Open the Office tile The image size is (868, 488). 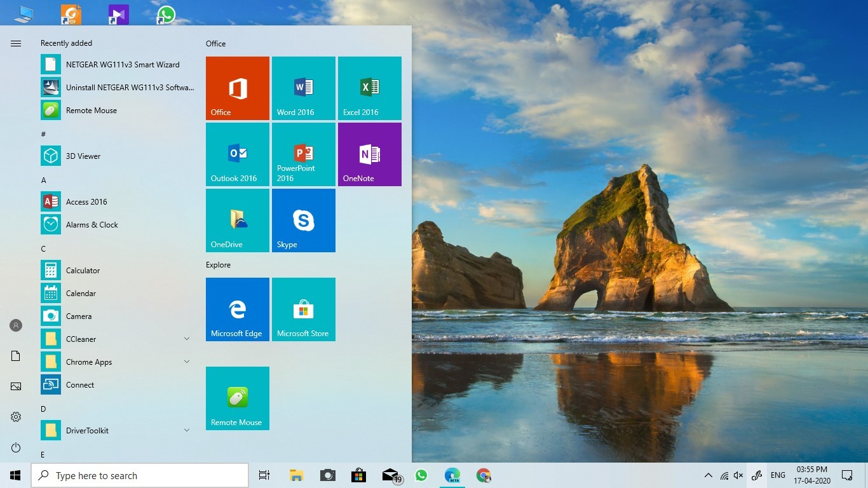pyautogui.click(x=238, y=88)
